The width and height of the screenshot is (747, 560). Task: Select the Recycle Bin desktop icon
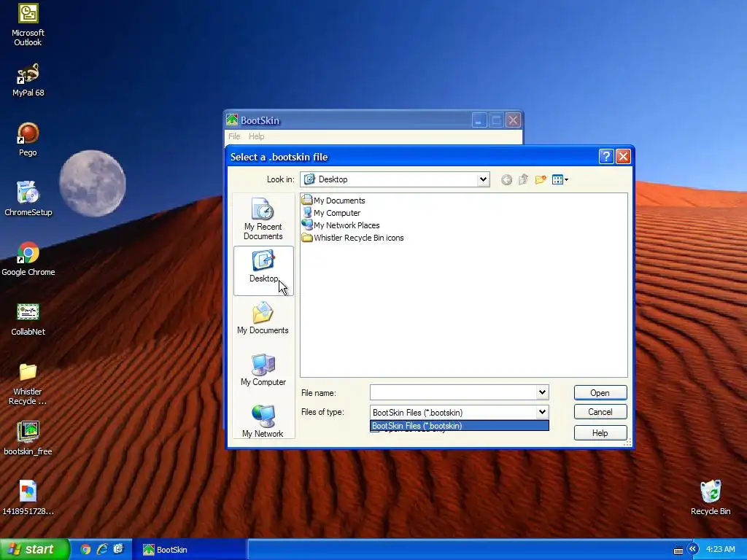tap(711, 497)
